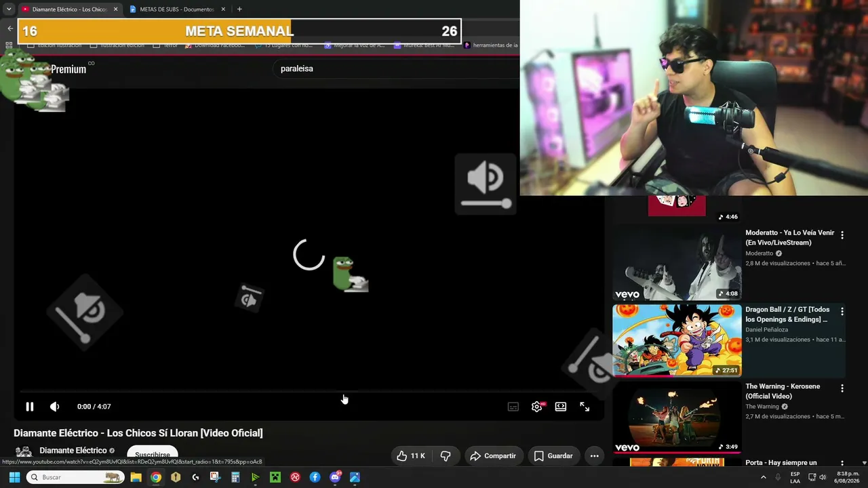Viewport: 868px width, 488px height.
Task: Like the video with 11 K likes
Action: 411,456
